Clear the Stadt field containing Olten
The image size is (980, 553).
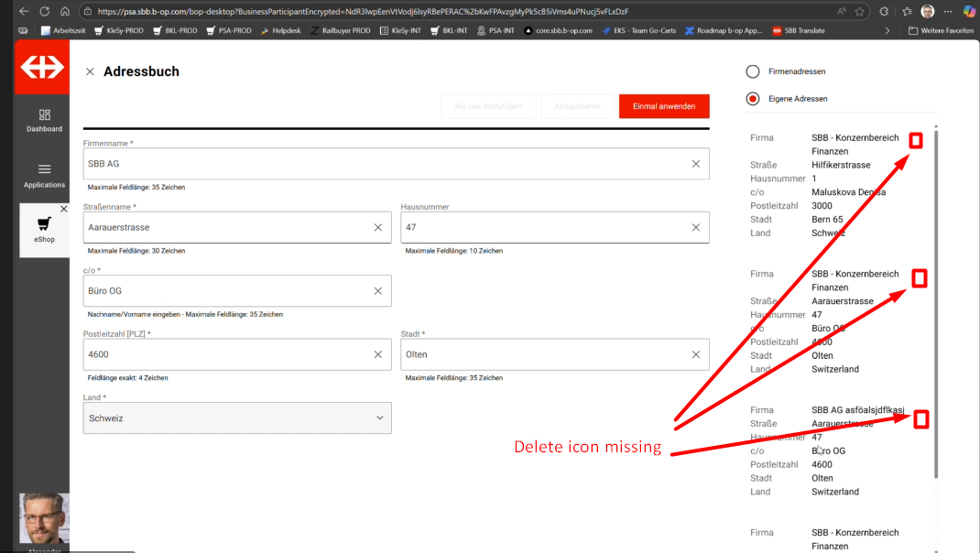[x=695, y=354]
